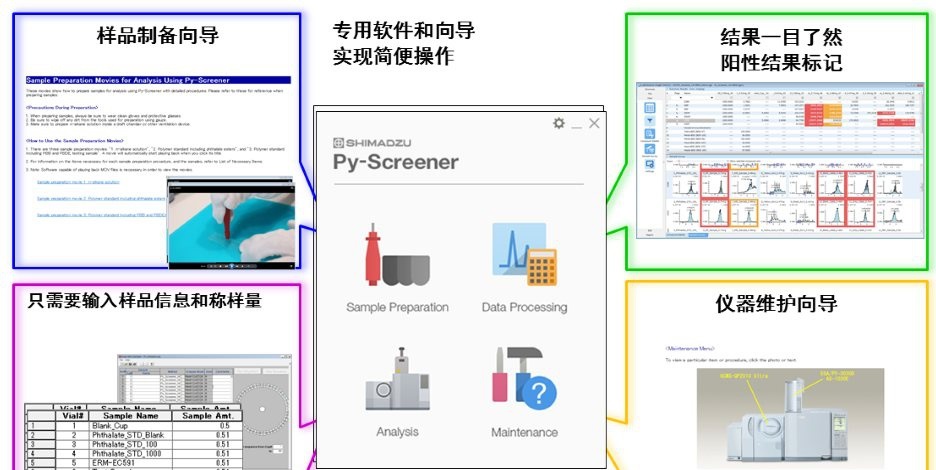Click the orange-flagged chromatogram in the lower row

(x=743, y=213)
